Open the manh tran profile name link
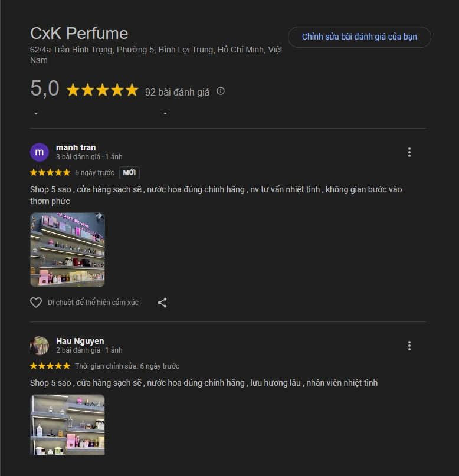The height and width of the screenshot is (476, 459). point(76,147)
